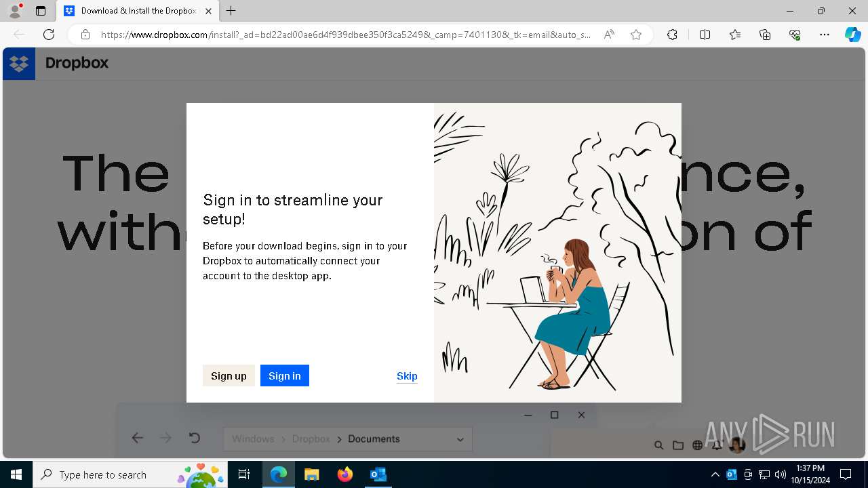Viewport: 868px width, 488px height.
Task: Toggle Split screen view
Action: (705, 35)
